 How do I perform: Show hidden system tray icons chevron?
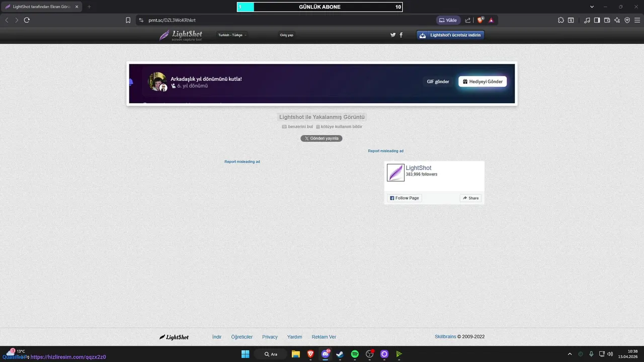[x=570, y=354]
